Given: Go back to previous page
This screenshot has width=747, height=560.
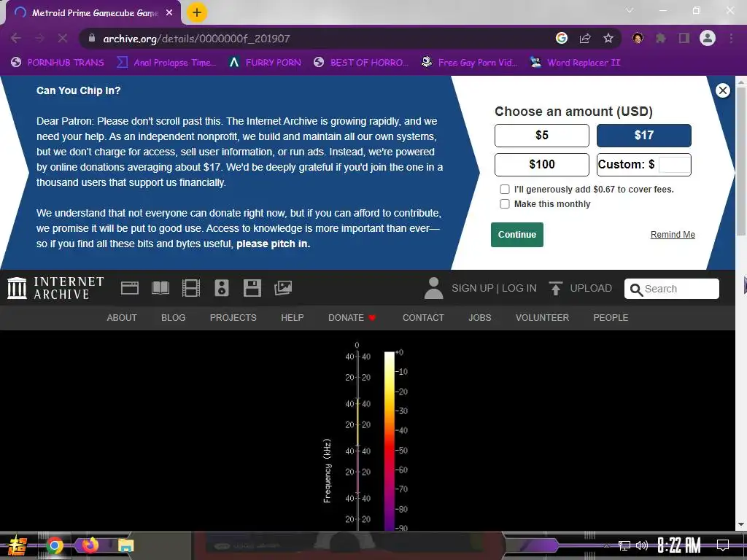Looking at the screenshot, I should (16, 38).
